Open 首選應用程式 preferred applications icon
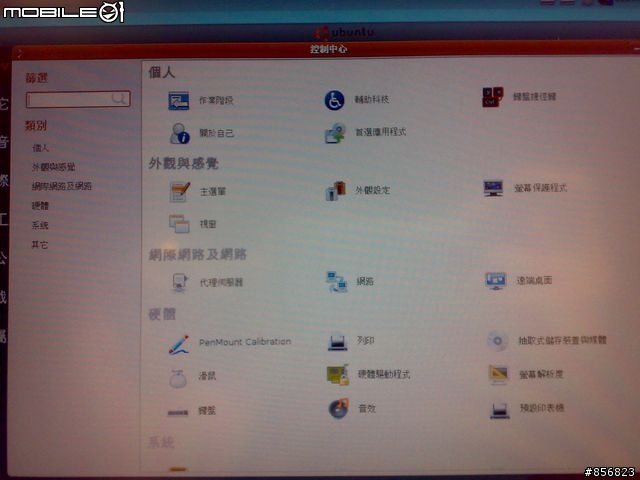 pyautogui.click(x=335, y=133)
